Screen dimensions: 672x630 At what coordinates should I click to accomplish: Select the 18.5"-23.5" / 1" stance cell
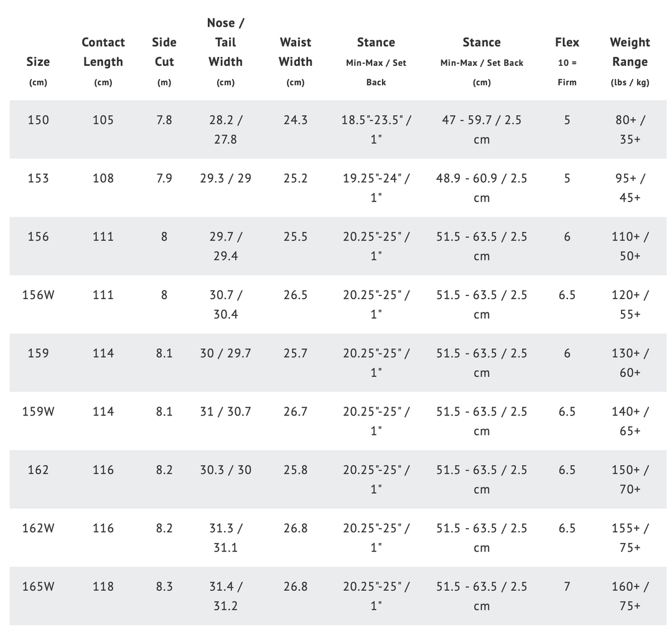[x=376, y=129]
